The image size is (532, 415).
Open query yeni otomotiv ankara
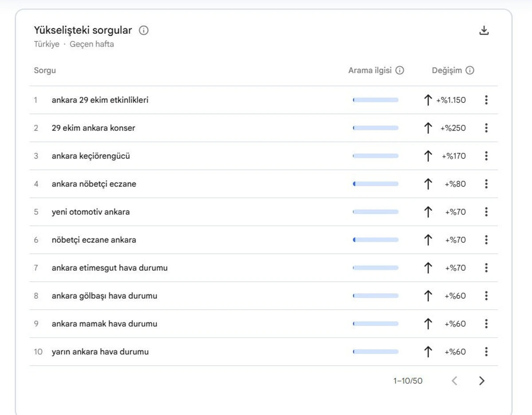pyautogui.click(x=90, y=212)
